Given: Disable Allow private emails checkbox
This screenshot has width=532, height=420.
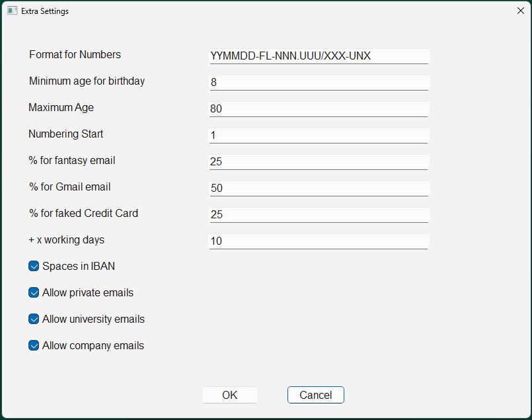Looking at the screenshot, I should [x=34, y=292].
